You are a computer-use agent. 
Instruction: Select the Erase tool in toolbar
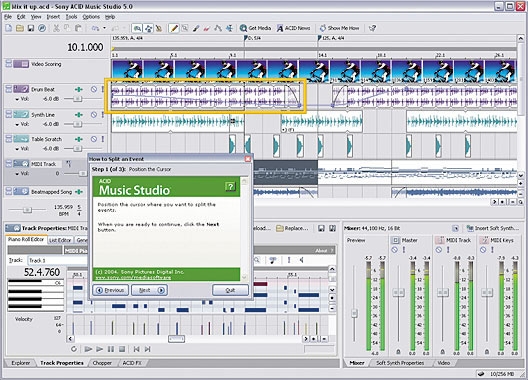[207, 28]
